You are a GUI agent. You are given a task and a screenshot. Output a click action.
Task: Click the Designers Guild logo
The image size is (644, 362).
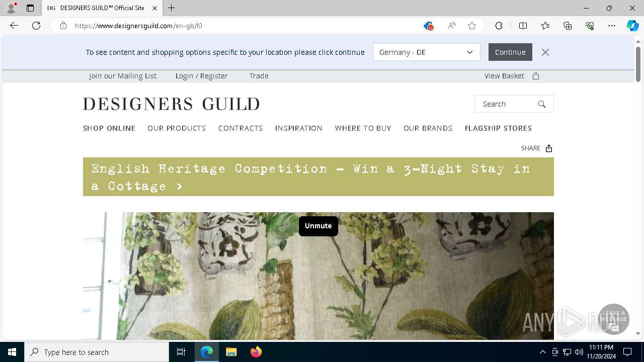tap(171, 104)
